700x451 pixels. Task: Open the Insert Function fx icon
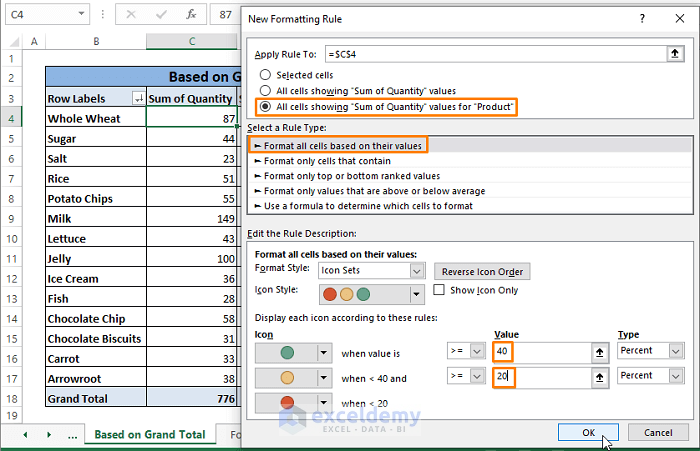[x=191, y=14]
